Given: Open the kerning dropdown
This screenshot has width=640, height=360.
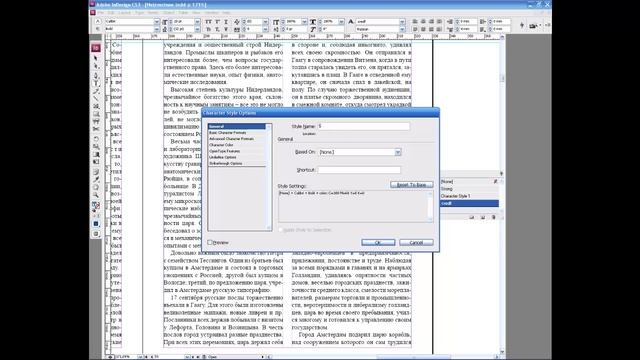Looking at the screenshot, I should coord(266,22).
